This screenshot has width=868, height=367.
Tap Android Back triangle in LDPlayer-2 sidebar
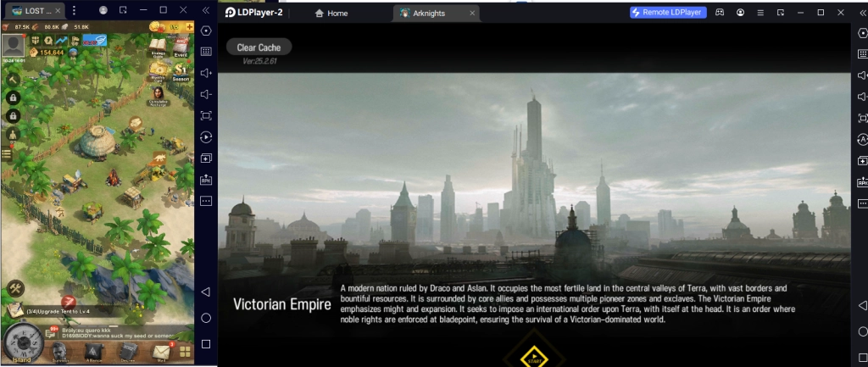coord(862,306)
